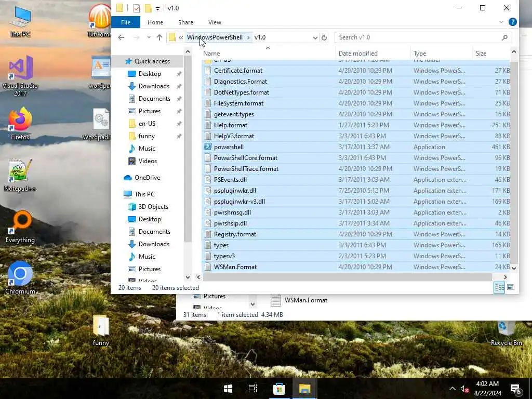Viewport: 532px width, 399px height.
Task: Launch Firefox from the desktop
Action: pyautogui.click(x=20, y=124)
